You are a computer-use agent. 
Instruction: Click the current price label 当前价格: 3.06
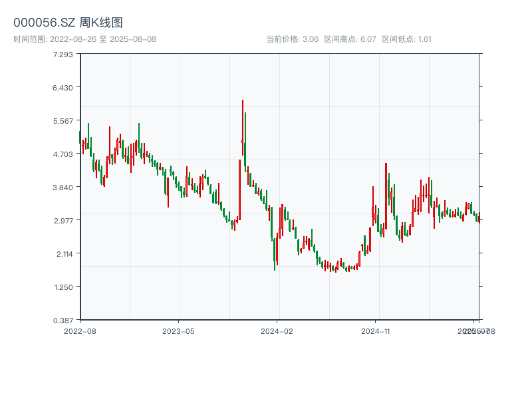click(x=292, y=39)
